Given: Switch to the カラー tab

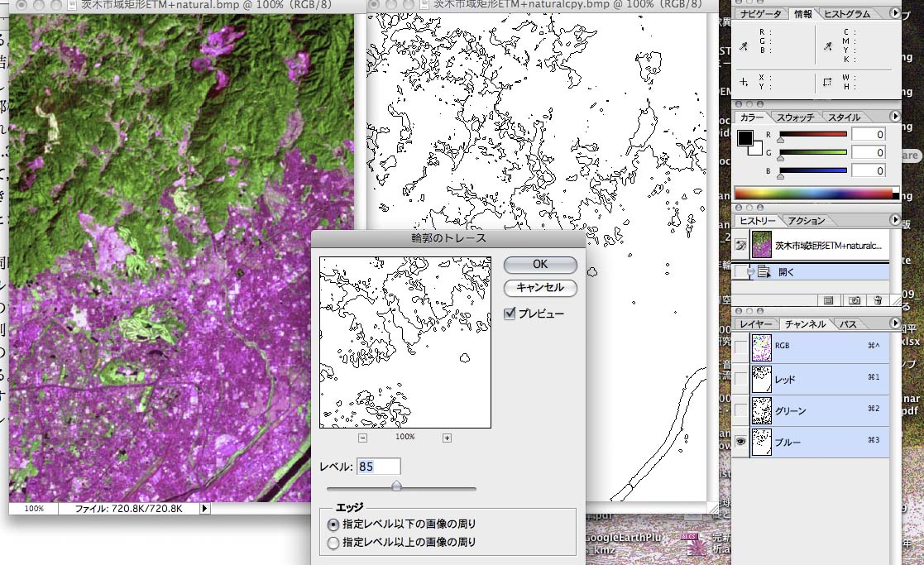Looking at the screenshot, I should [x=752, y=117].
